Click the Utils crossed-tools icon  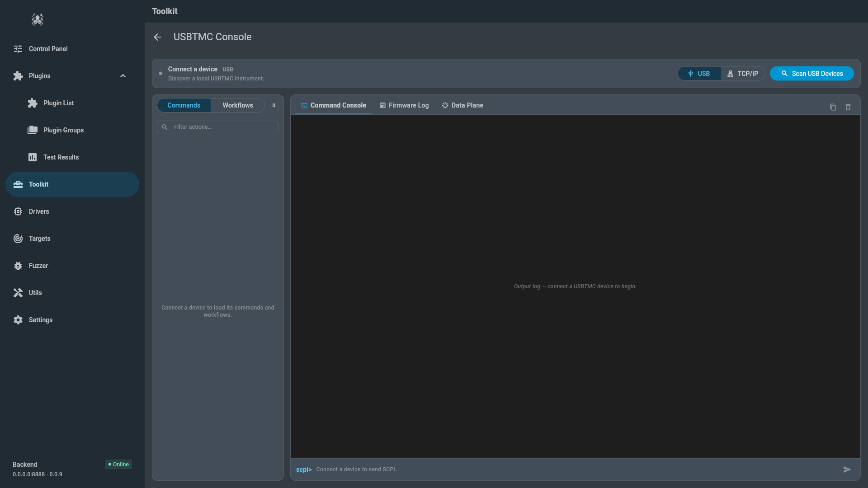(18, 293)
